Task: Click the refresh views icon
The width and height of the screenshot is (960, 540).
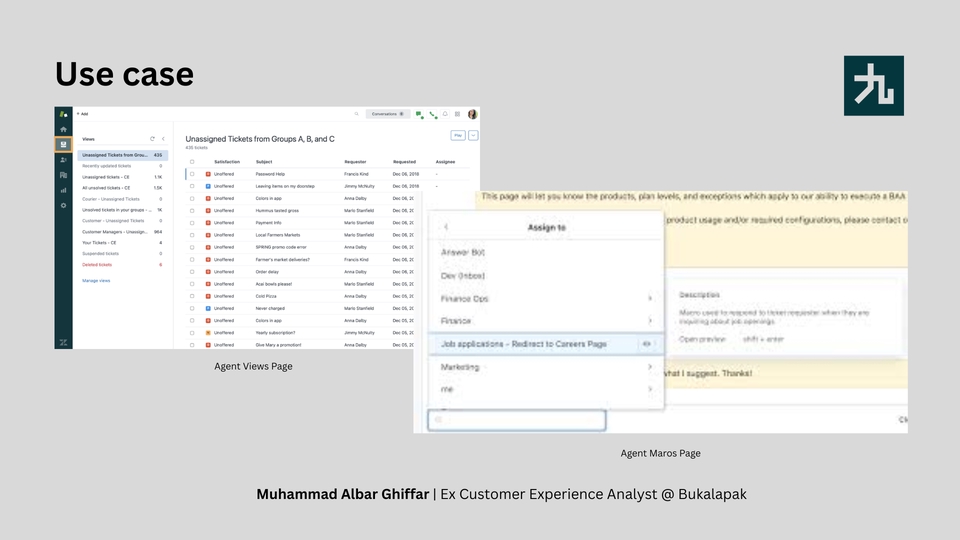Action: pos(152,138)
